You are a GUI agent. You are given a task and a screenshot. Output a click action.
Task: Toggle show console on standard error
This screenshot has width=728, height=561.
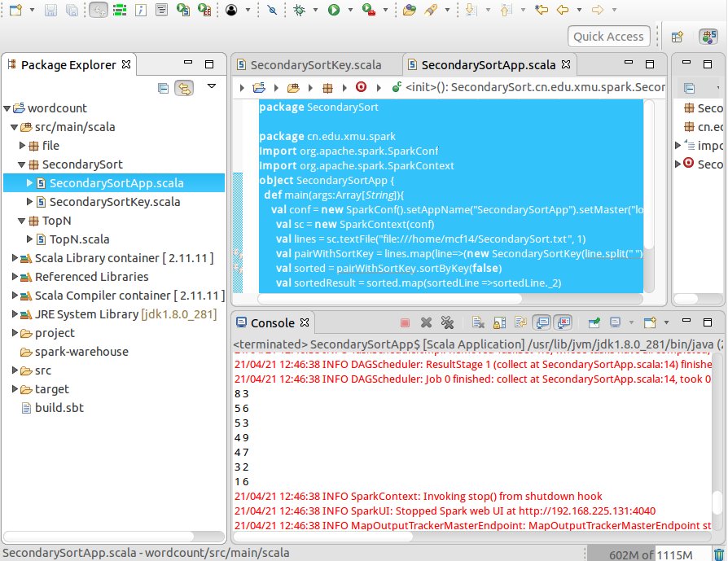(563, 322)
